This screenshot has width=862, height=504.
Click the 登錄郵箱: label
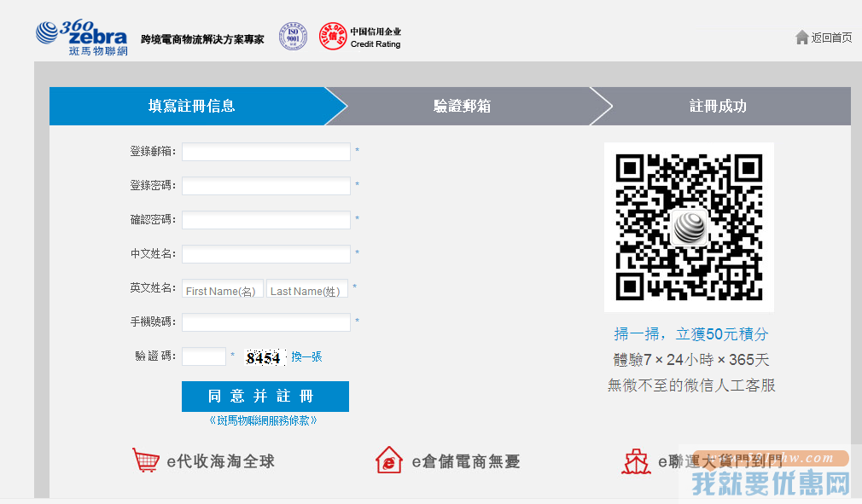tap(153, 152)
